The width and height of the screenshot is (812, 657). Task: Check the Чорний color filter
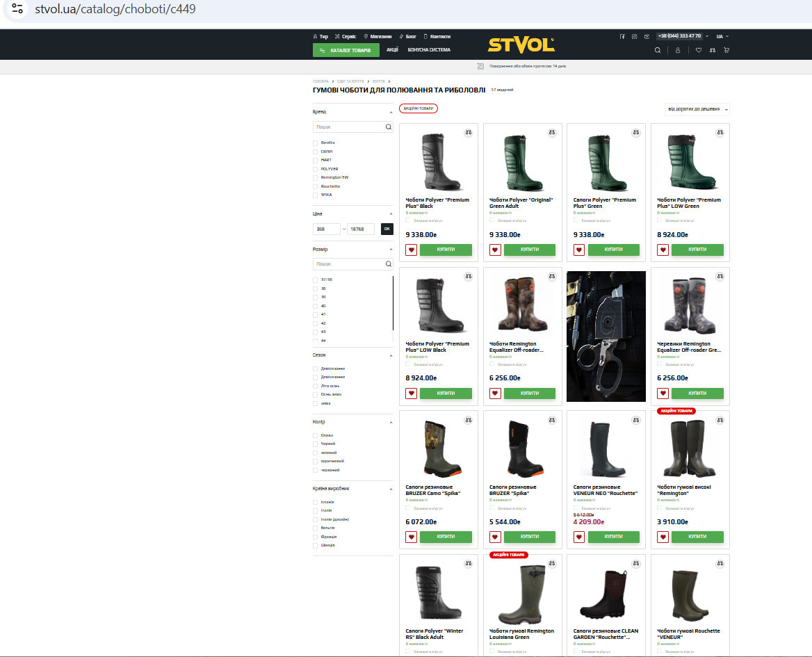(x=316, y=444)
